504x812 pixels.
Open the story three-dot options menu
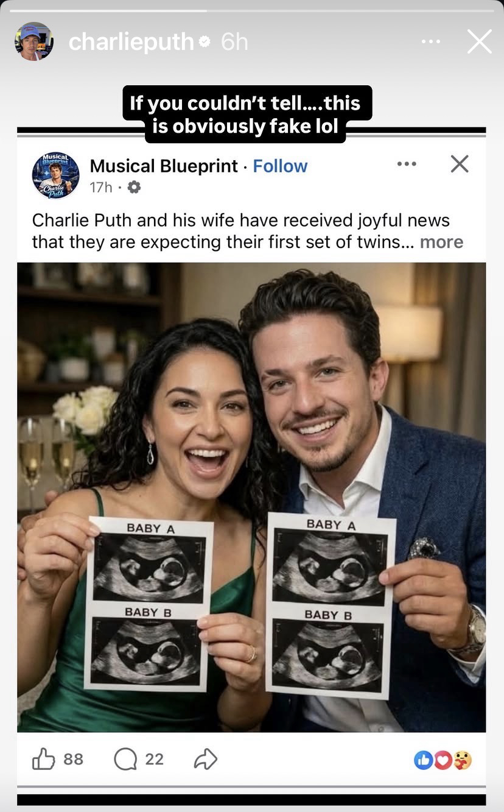click(430, 41)
